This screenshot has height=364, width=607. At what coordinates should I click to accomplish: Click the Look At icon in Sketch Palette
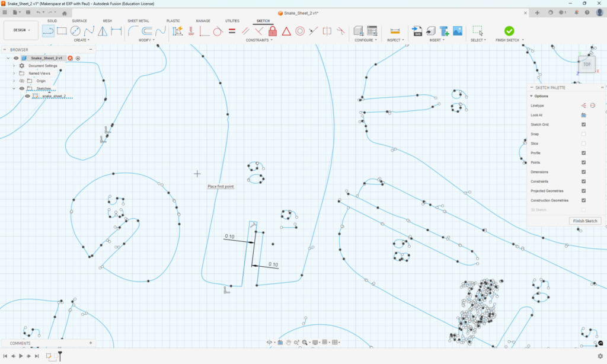[582, 114]
